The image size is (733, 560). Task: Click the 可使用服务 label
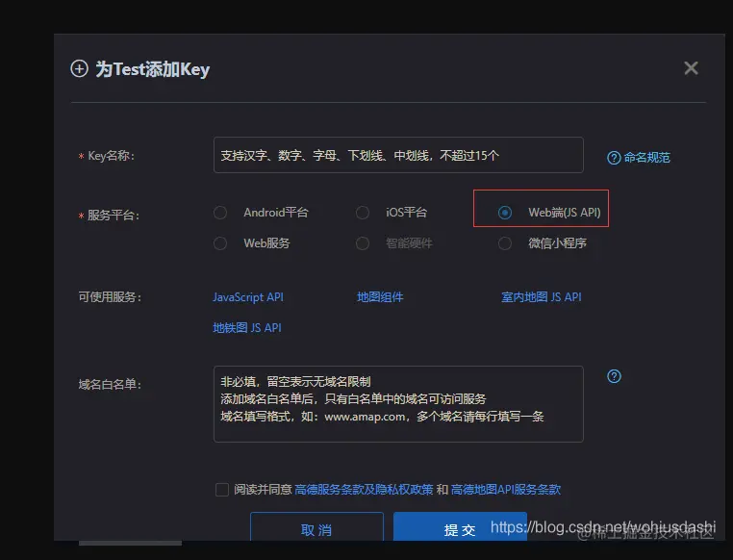(110, 297)
